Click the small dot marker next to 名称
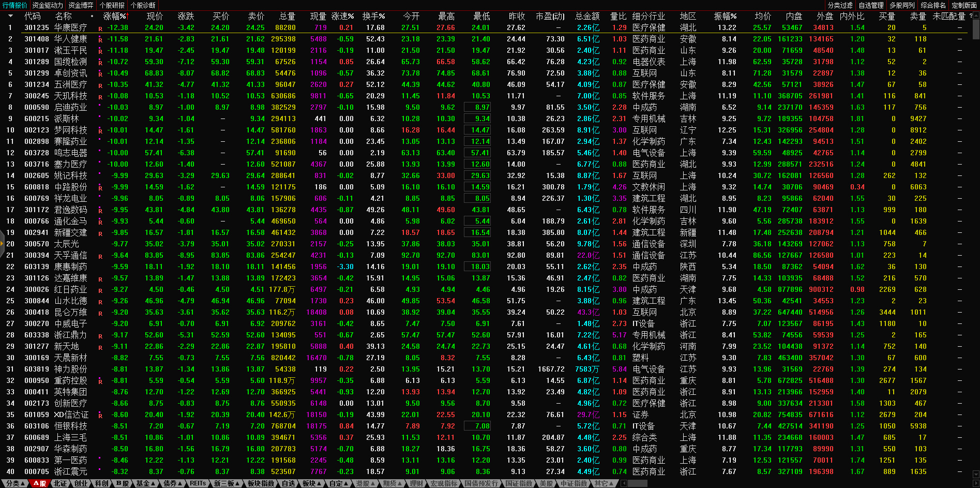 point(92,17)
